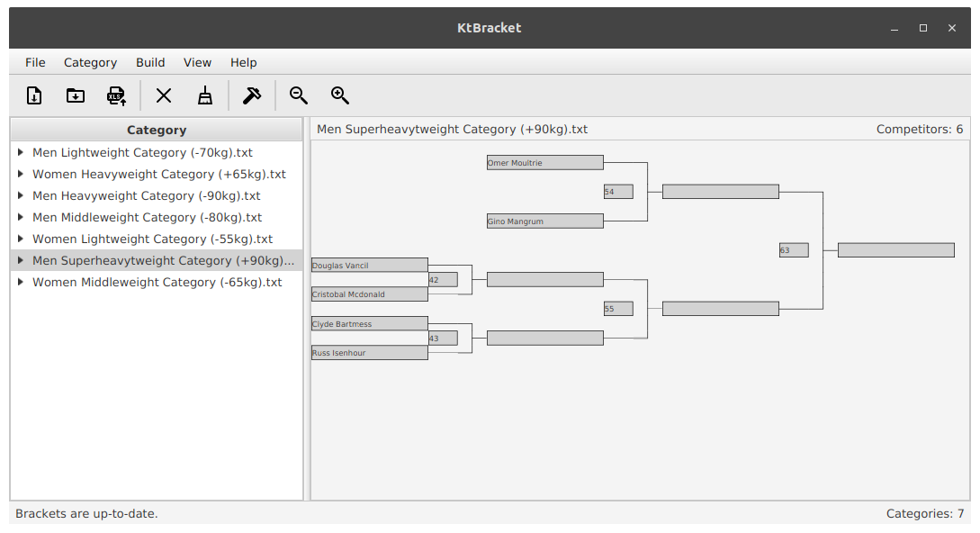Viewport: 980px width, 533px height.
Task: Open the Category menu
Action: click(x=90, y=62)
